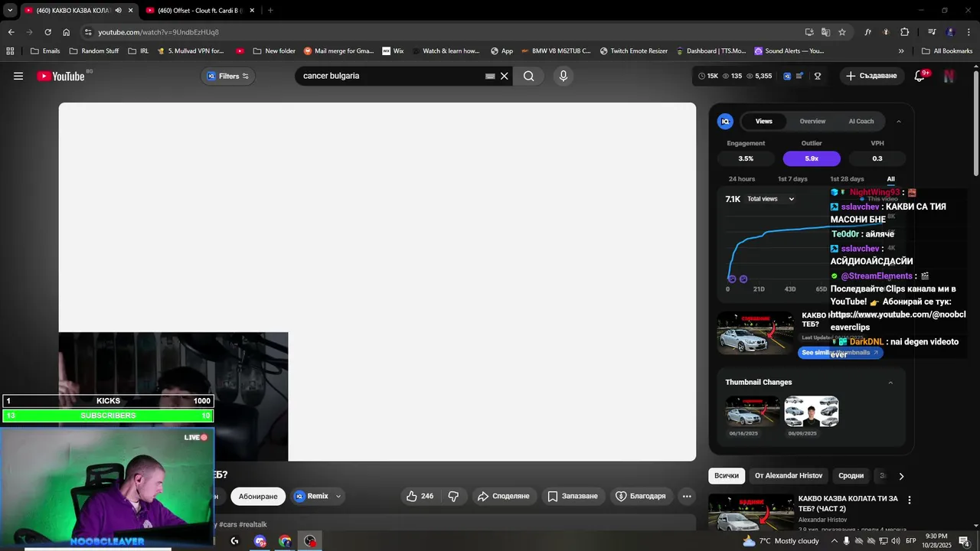980x551 pixels.
Task: Click the Създаване create button
Action: point(872,76)
